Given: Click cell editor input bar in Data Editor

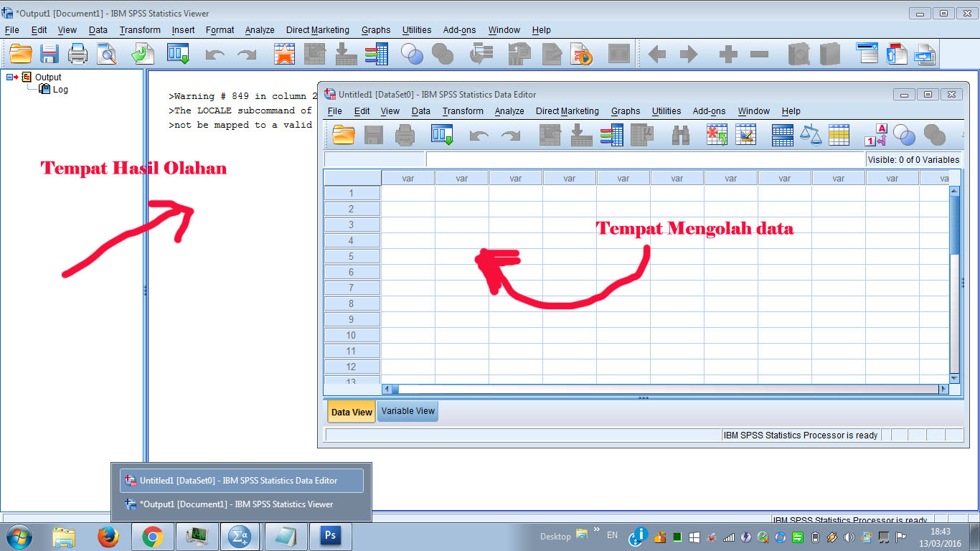Looking at the screenshot, I should pos(645,159).
